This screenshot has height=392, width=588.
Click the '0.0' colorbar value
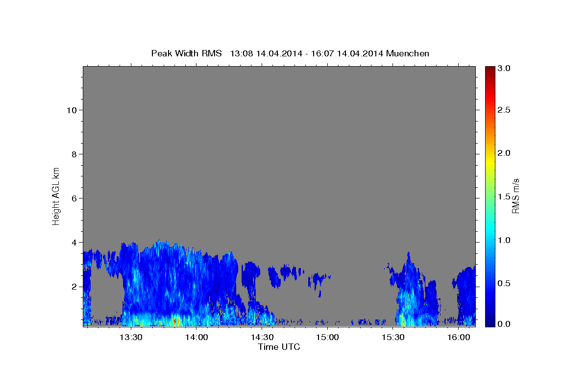pyautogui.click(x=503, y=323)
